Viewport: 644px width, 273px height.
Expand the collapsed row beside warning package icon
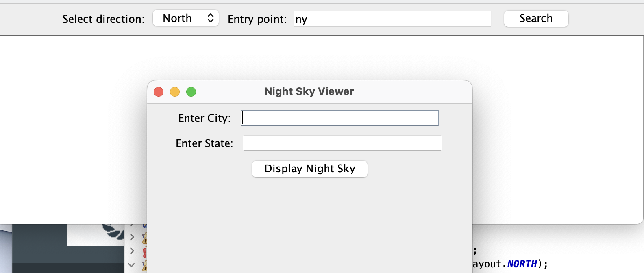132,236
